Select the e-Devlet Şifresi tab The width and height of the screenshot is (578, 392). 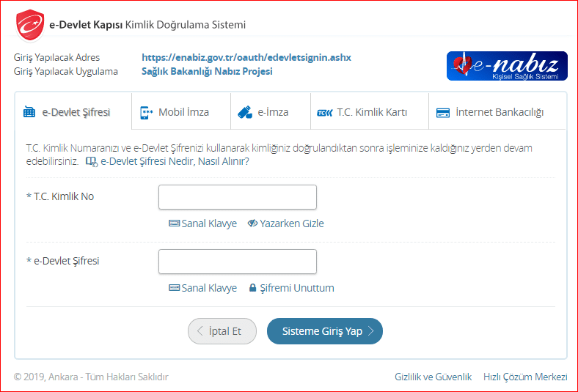tap(73, 111)
